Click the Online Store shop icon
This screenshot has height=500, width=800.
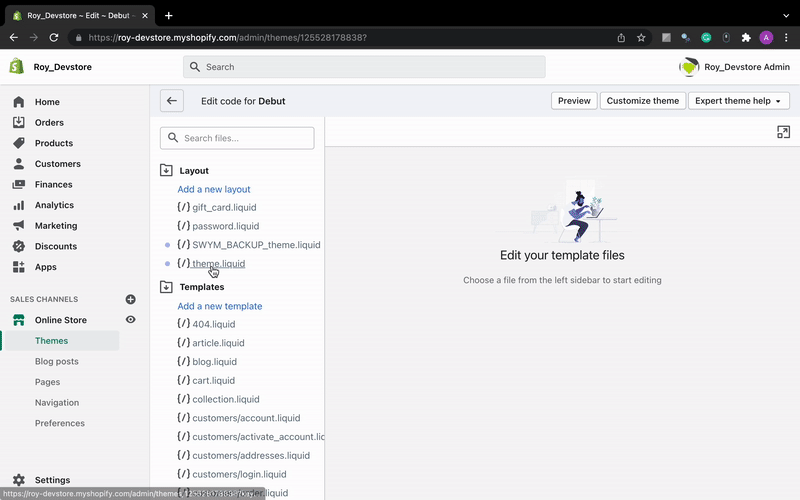[x=19, y=320]
